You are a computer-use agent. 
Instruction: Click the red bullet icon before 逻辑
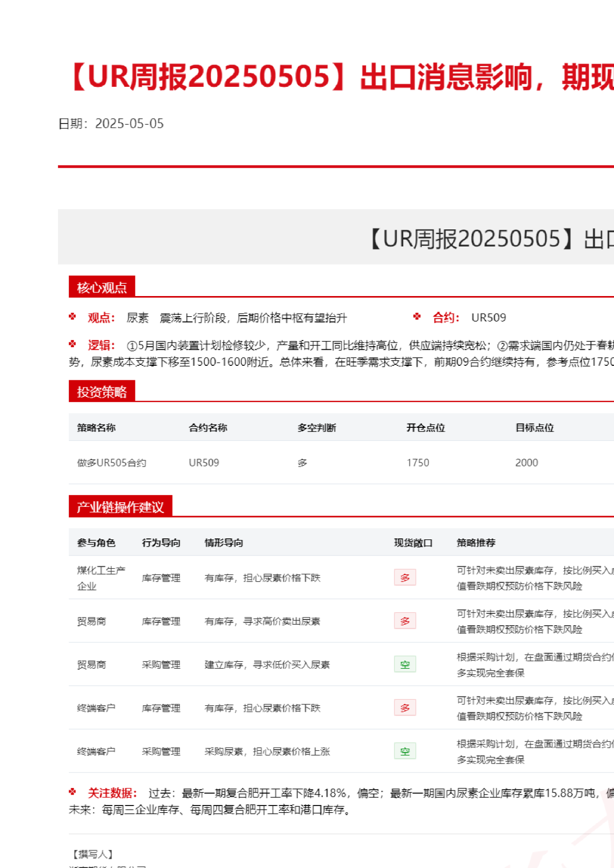point(72,344)
